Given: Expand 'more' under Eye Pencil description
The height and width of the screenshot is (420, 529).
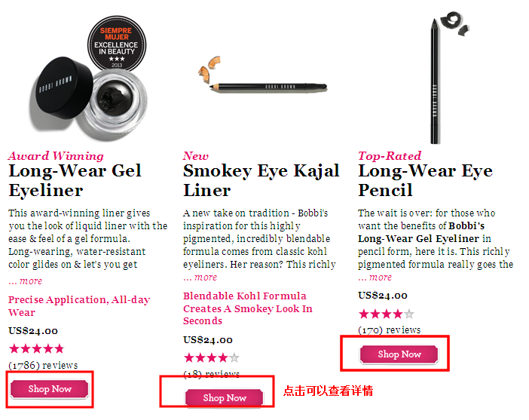Looking at the screenshot, I should coord(375,277).
